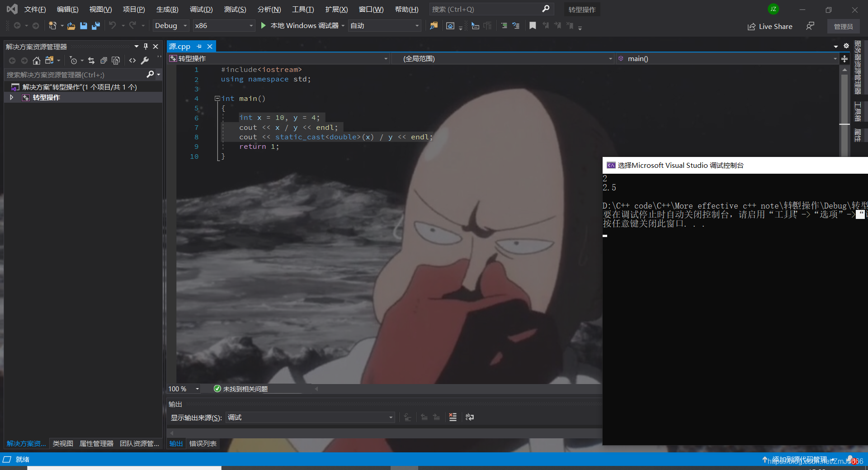Click the Live Share button
The width and height of the screenshot is (868, 470).
pyautogui.click(x=770, y=26)
